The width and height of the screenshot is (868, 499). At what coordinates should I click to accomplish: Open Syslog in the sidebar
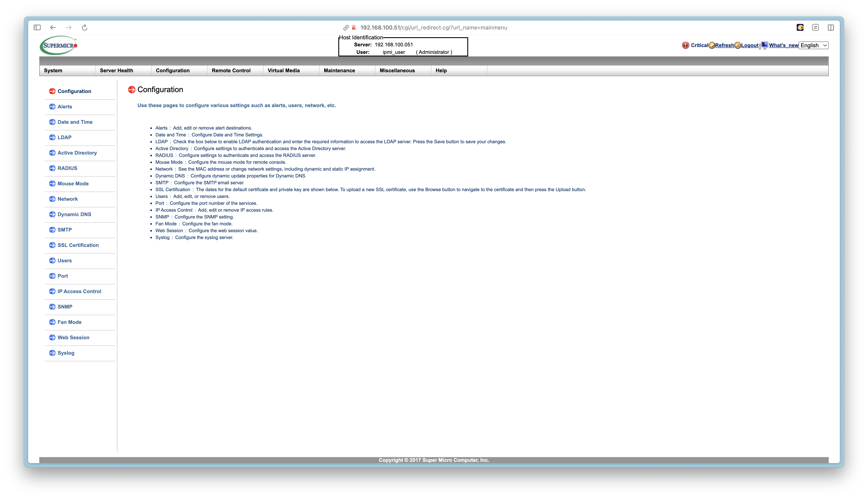[x=66, y=353]
